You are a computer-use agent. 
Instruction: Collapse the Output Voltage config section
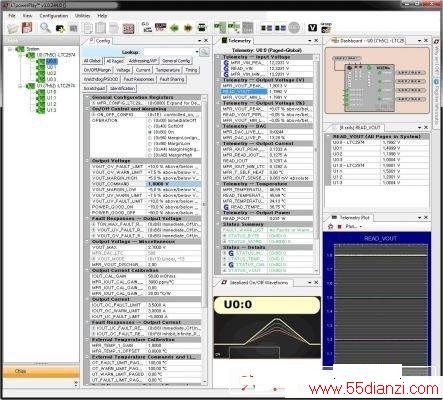click(x=87, y=161)
